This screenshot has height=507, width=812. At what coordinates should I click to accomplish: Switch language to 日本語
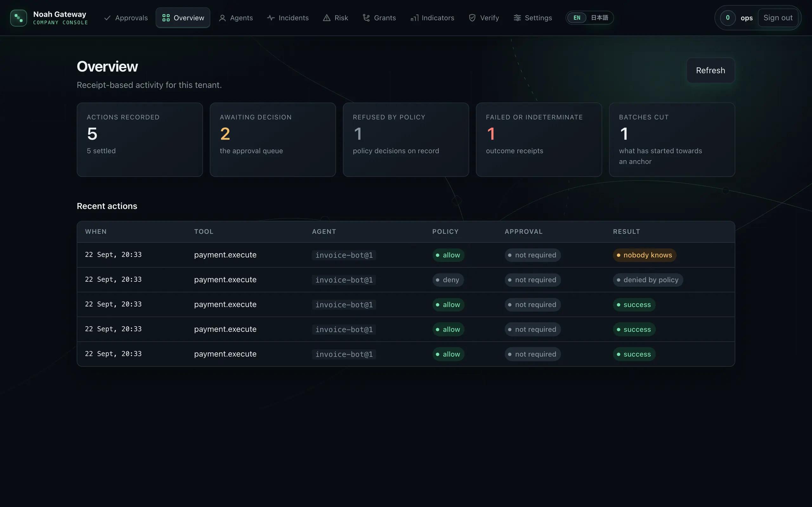tap(599, 18)
